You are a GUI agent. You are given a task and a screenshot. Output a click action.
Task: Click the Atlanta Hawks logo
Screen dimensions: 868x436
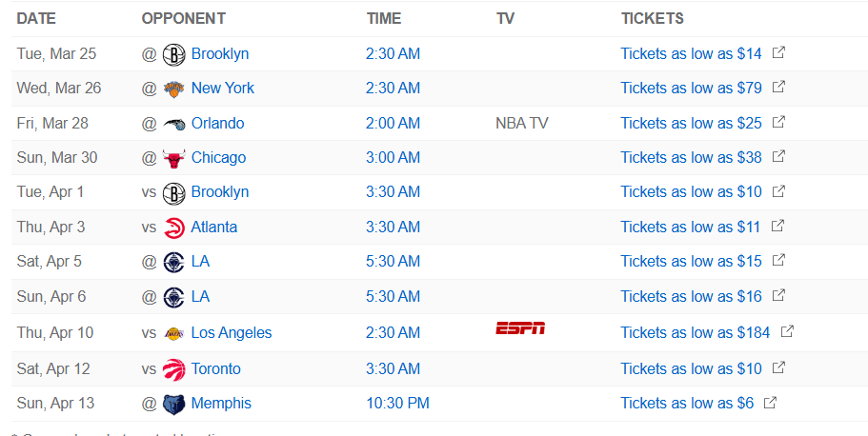(173, 228)
